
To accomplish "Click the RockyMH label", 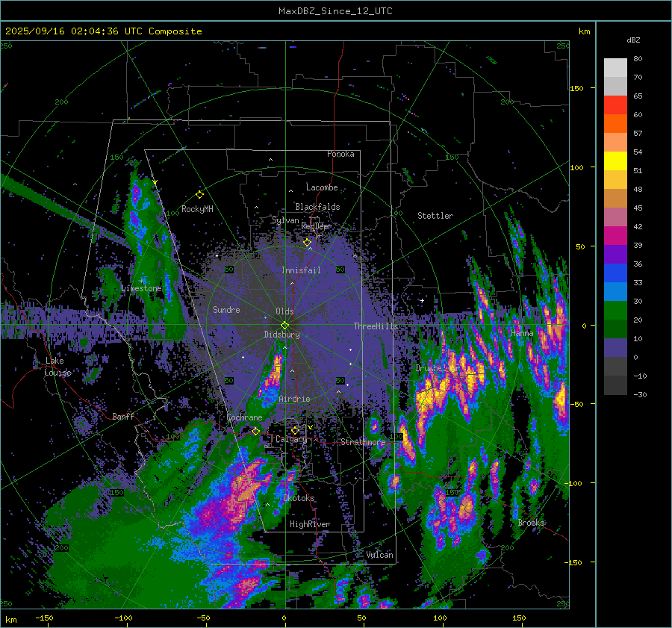I will tap(197, 209).
